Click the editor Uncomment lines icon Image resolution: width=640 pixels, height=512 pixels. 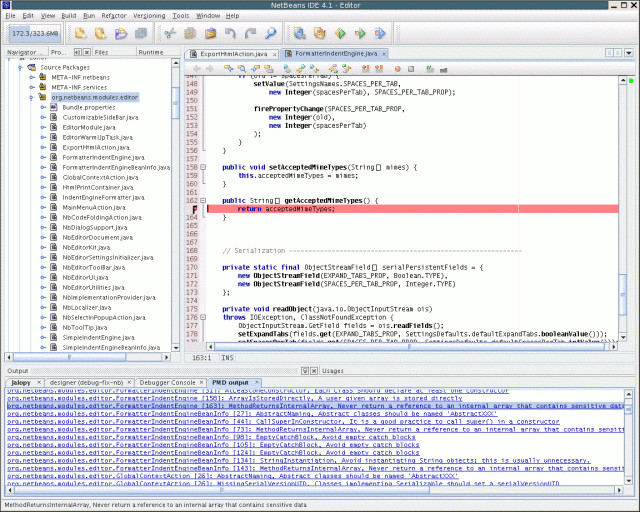coord(443,69)
